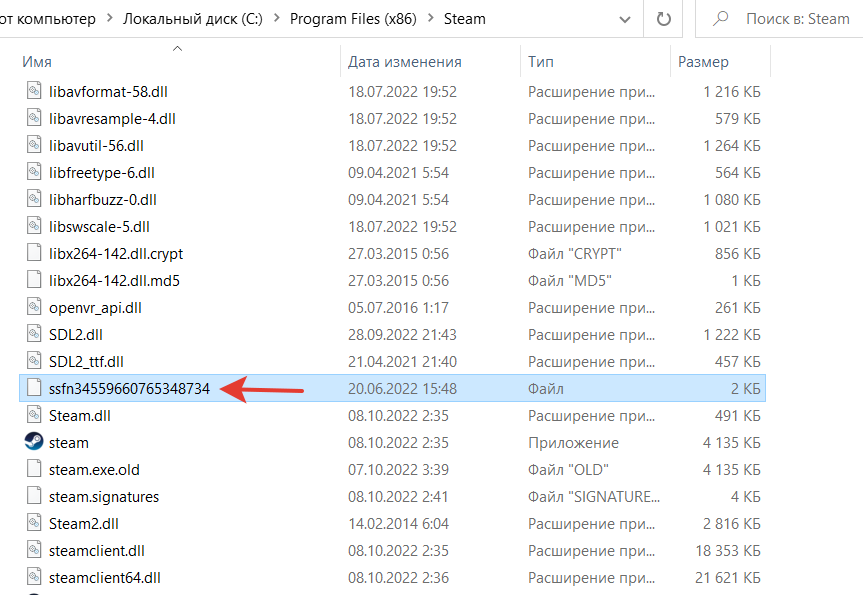863x596 pixels.
Task: Sort by the Размер column header
Action: pyautogui.click(x=703, y=62)
